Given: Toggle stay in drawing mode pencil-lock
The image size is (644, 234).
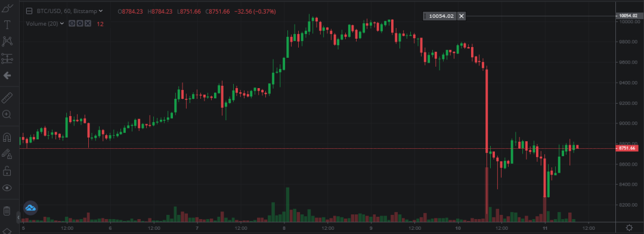Looking at the screenshot, I should pyautogui.click(x=7, y=154).
